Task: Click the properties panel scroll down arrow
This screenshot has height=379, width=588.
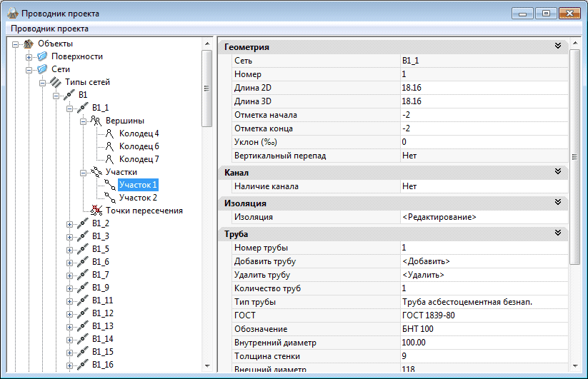Action: click(x=575, y=366)
